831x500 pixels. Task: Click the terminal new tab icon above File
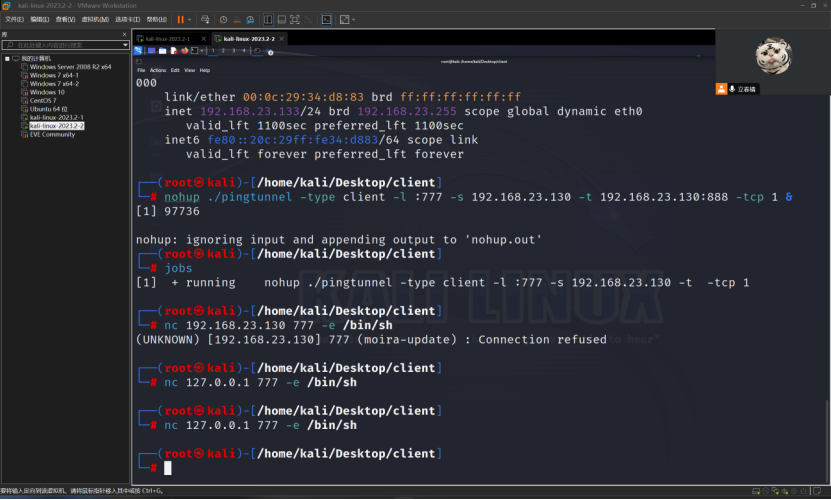pyautogui.click(x=139, y=62)
